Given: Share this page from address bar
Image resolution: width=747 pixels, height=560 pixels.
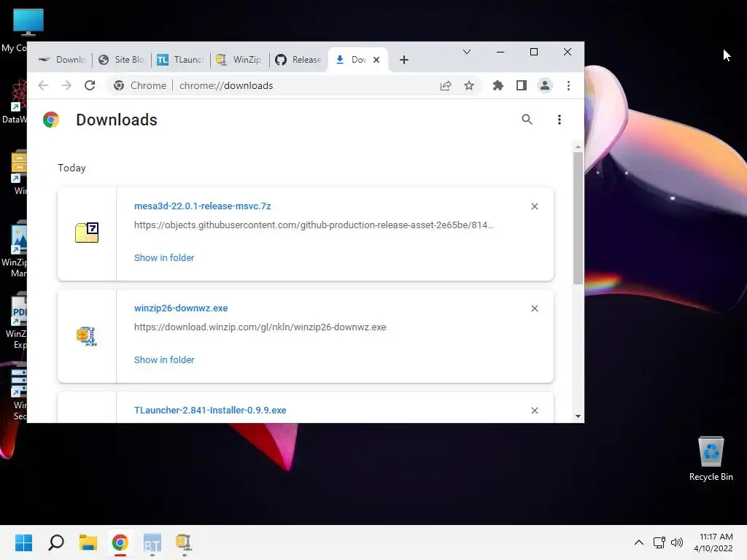Looking at the screenshot, I should tap(446, 86).
